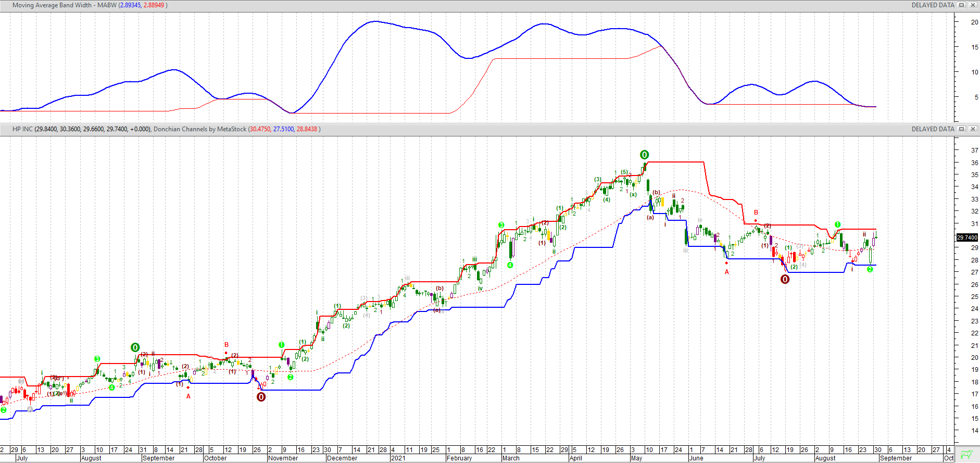The width and height of the screenshot is (980, 463).
Task: Maximize the HP INC price pane
Action: pyautogui.click(x=962, y=129)
